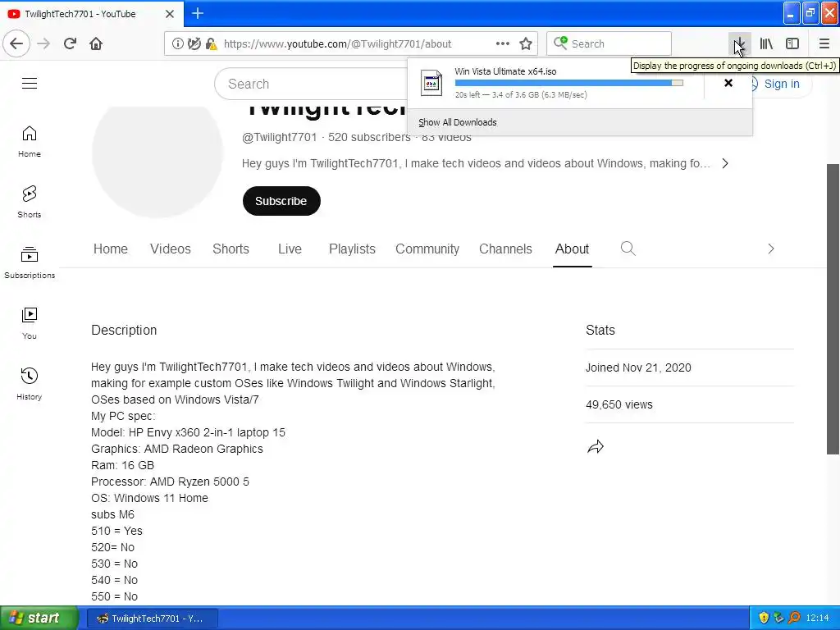Open History in the YouTube sidebar
Image resolution: width=840 pixels, height=630 pixels.
coord(30,384)
